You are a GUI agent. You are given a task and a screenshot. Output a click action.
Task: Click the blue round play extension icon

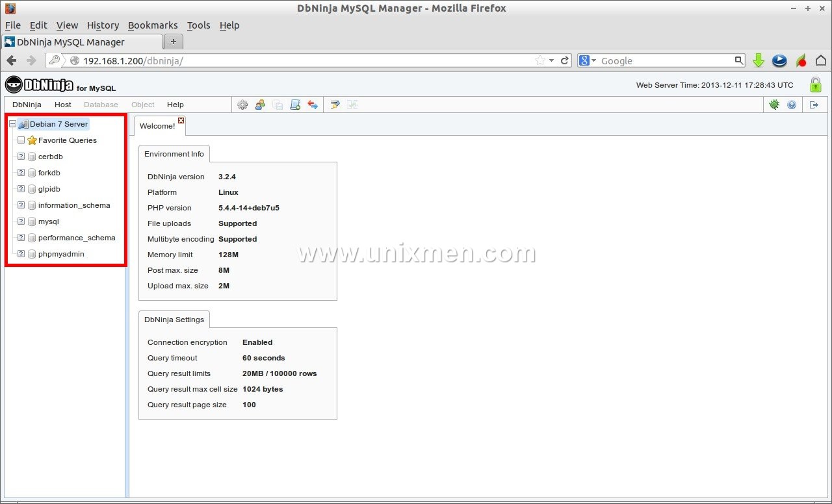779,60
